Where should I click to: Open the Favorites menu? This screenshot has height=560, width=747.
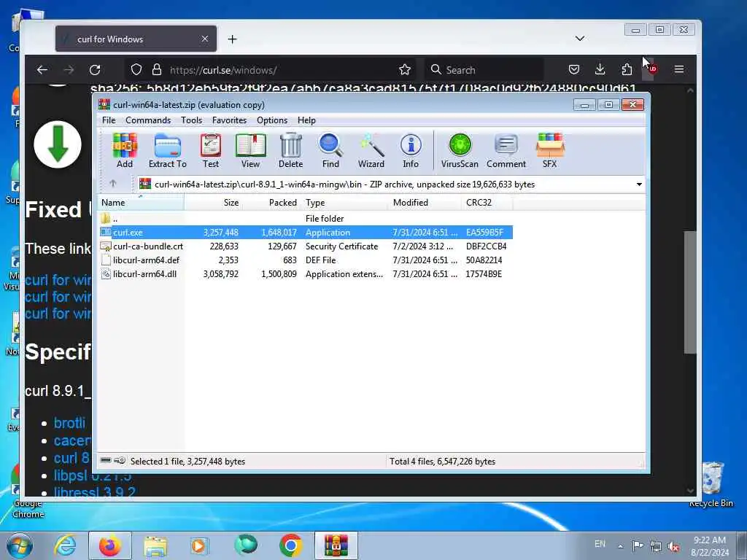tap(229, 120)
